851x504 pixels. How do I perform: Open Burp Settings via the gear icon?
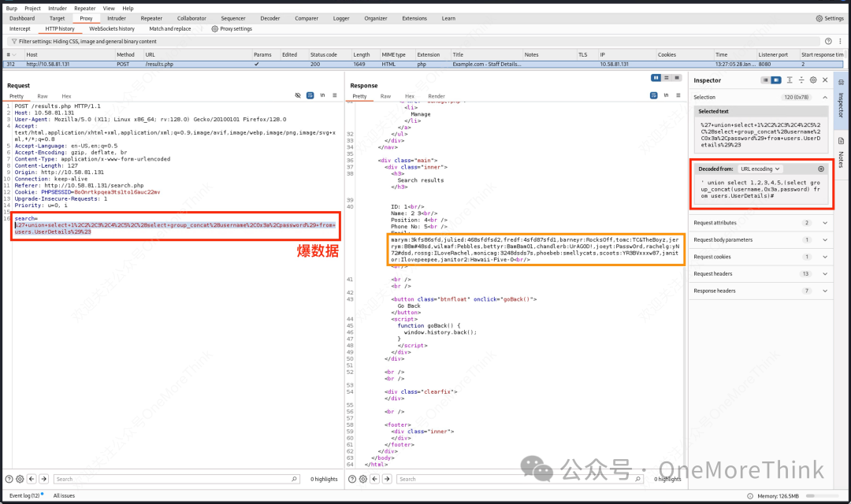tap(819, 18)
